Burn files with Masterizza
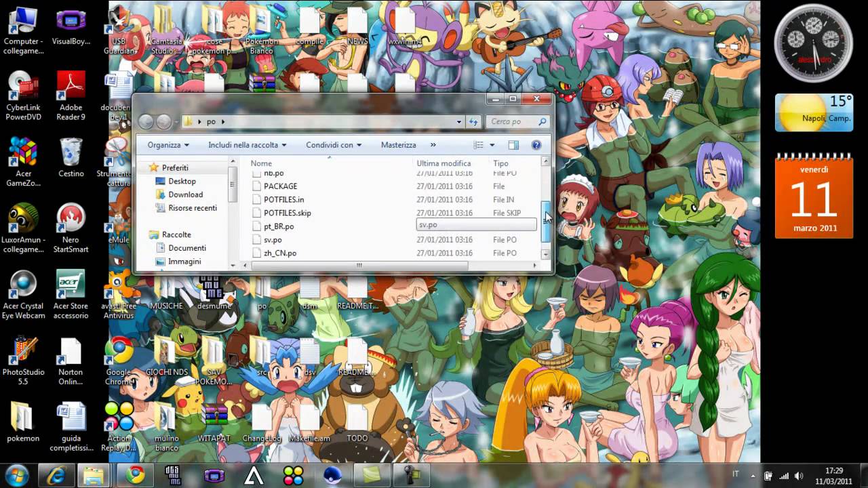The height and width of the screenshot is (488, 868). pyautogui.click(x=398, y=145)
